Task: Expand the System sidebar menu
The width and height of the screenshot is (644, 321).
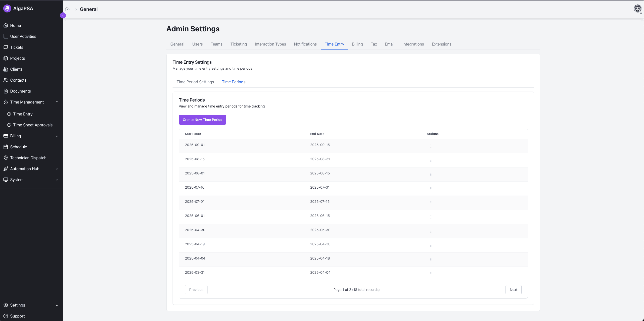Action: coord(57,180)
